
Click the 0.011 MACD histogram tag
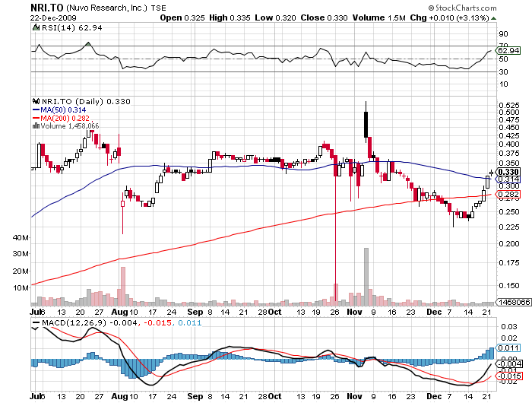tap(508, 348)
